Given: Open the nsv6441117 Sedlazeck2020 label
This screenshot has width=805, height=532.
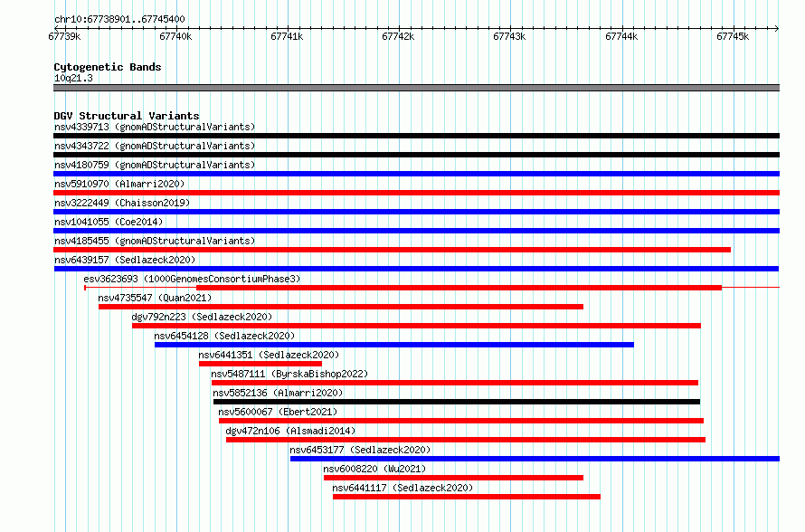Looking at the screenshot, I should click(x=403, y=488).
